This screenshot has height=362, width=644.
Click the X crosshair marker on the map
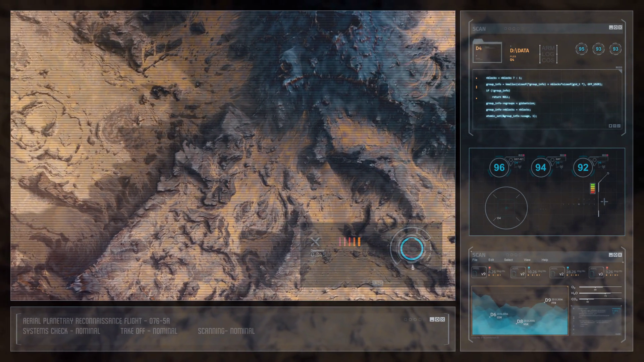click(315, 241)
